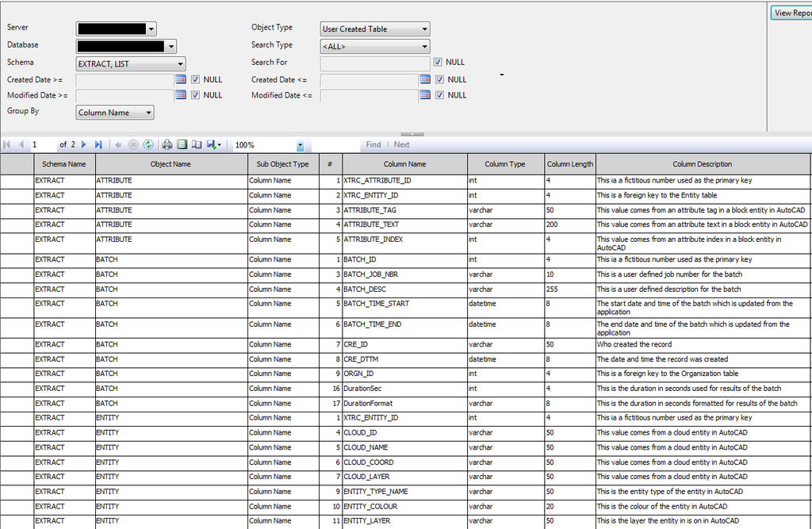The image size is (812, 529).
Task: Click Created Date <= input field
Action: pyautogui.click(x=370, y=80)
